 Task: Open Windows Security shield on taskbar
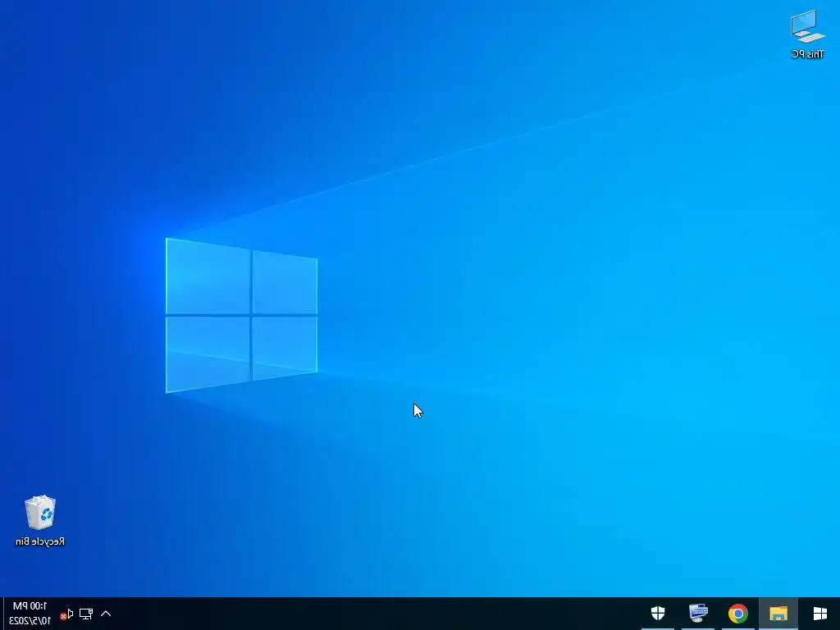click(658, 614)
